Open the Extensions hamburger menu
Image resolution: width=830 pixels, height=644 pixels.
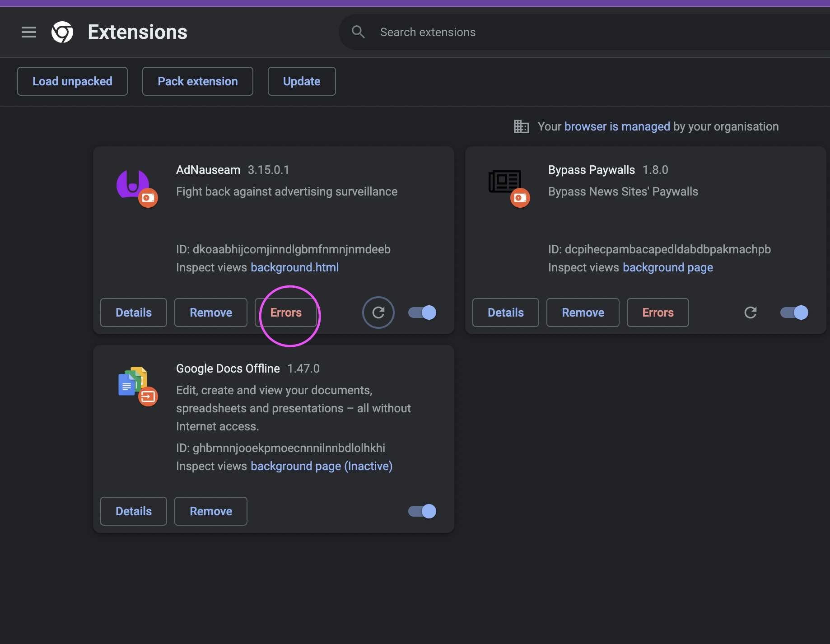point(28,32)
